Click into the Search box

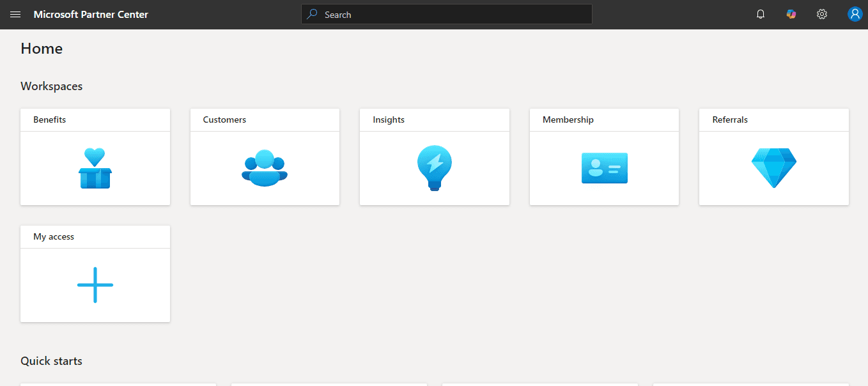pos(446,14)
